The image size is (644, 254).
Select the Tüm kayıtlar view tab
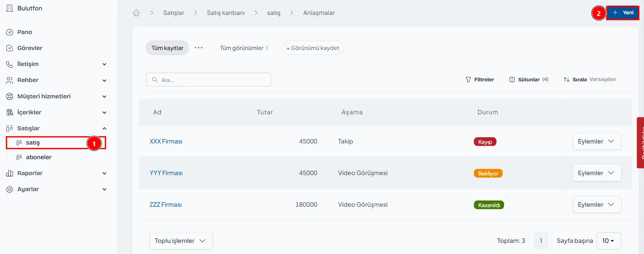(x=167, y=48)
